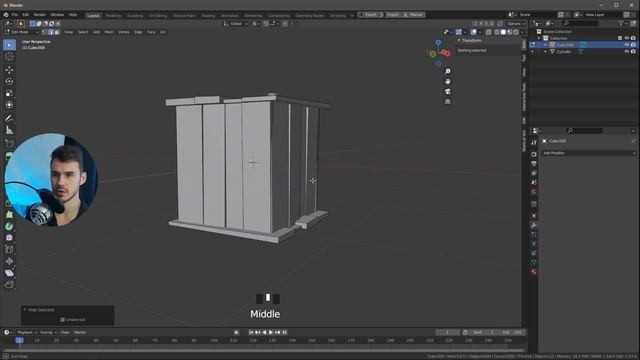Viewport: 640px width, 360px height.
Task: Click the blue Z axis gizmo handle
Action: 438,42
